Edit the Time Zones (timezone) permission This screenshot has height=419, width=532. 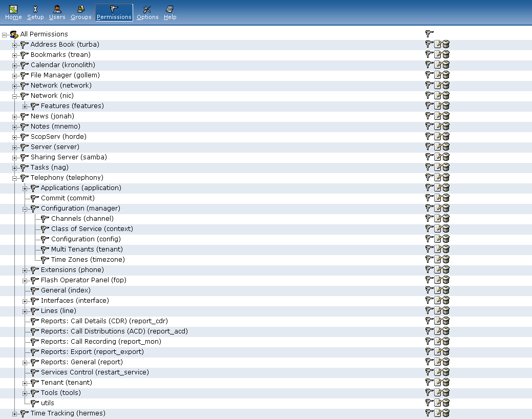pyautogui.click(x=438, y=259)
